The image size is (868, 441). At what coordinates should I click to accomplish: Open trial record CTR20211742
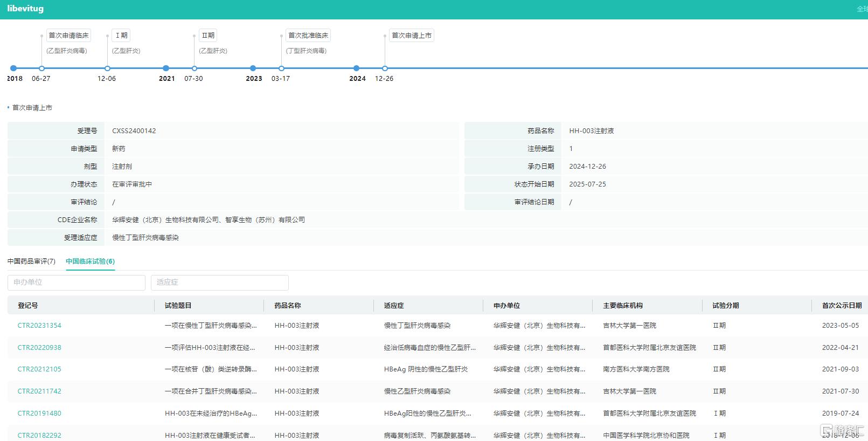(39, 391)
